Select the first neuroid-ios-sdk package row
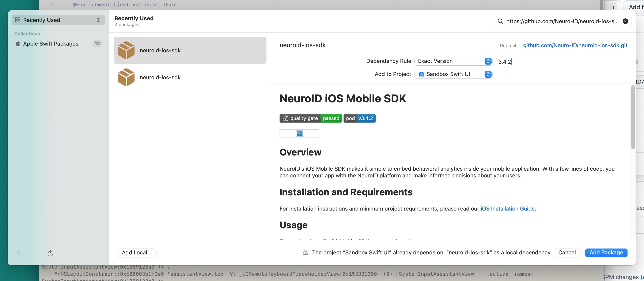Image resolution: width=644 pixels, height=281 pixels. (x=190, y=50)
